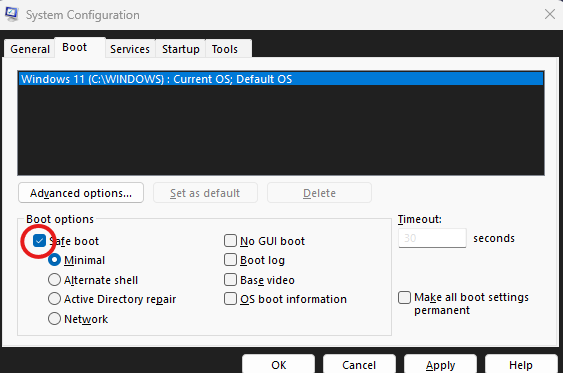Image resolution: width=563 pixels, height=373 pixels.
Task: Open the Tools tab
Action: click(228, 49)
